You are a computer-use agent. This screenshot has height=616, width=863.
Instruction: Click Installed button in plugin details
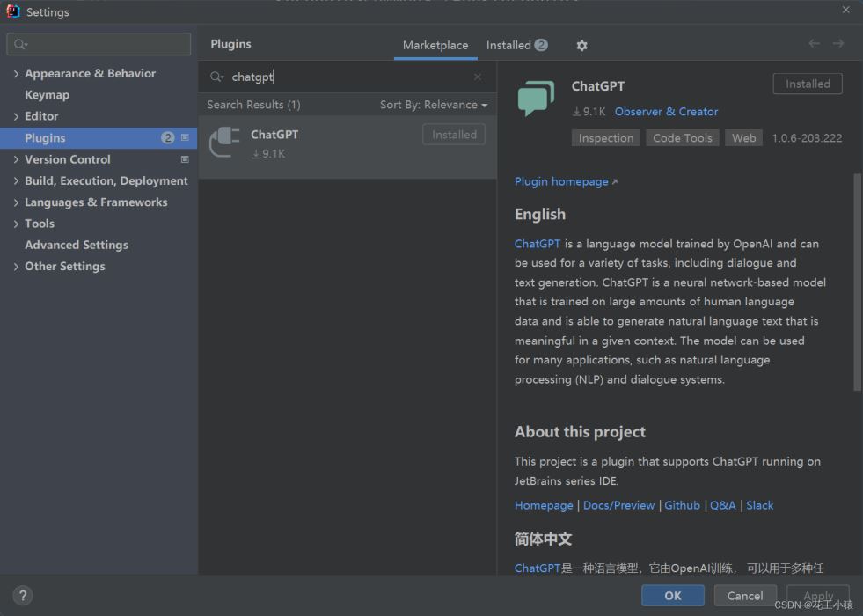pyautogui.click(x=808, y=84)
